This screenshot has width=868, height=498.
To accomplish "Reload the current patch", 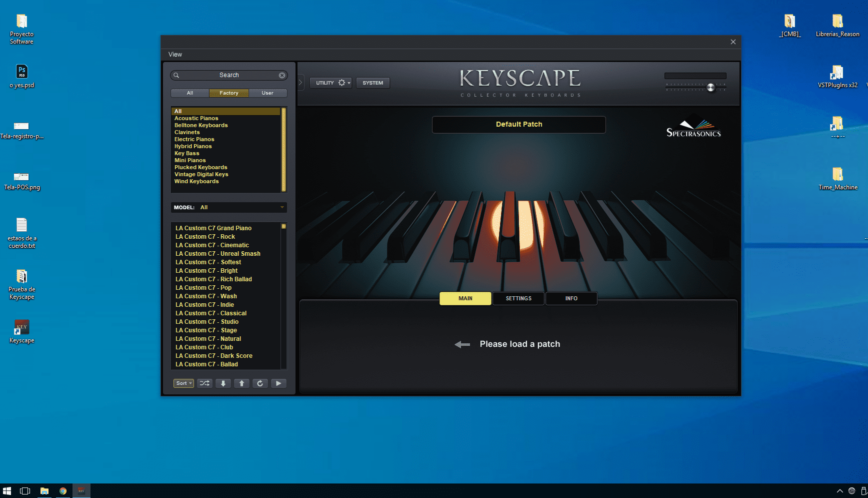I will (x=260, y=383).
